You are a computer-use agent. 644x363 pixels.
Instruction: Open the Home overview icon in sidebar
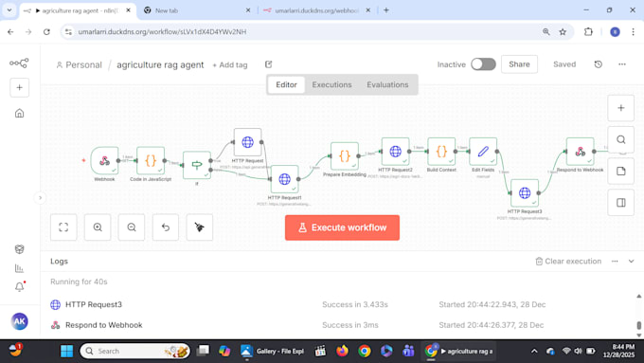(19, 113)
